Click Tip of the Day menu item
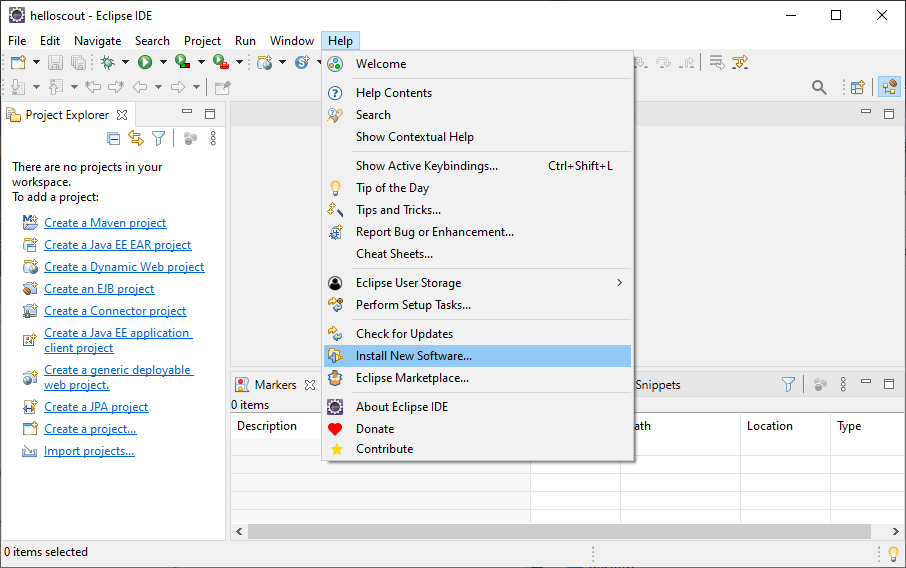 477,188
